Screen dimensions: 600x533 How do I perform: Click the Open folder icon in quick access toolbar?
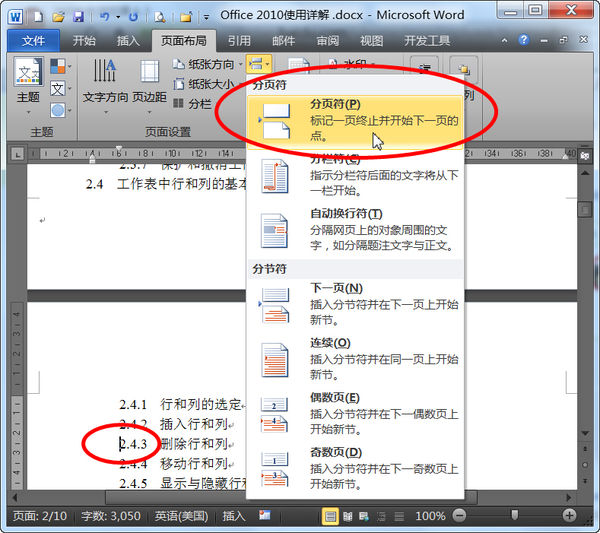[59, 17]
